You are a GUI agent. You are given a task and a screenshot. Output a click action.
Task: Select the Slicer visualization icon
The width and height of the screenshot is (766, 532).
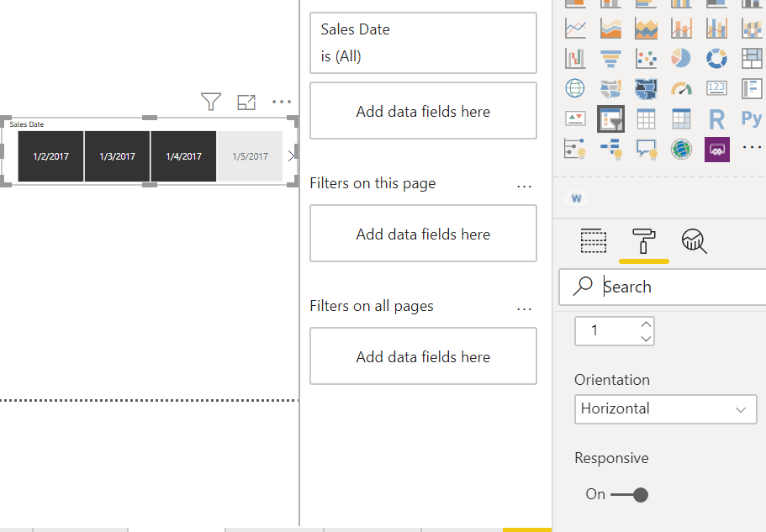pyautogui.click(x=610, y=119)
